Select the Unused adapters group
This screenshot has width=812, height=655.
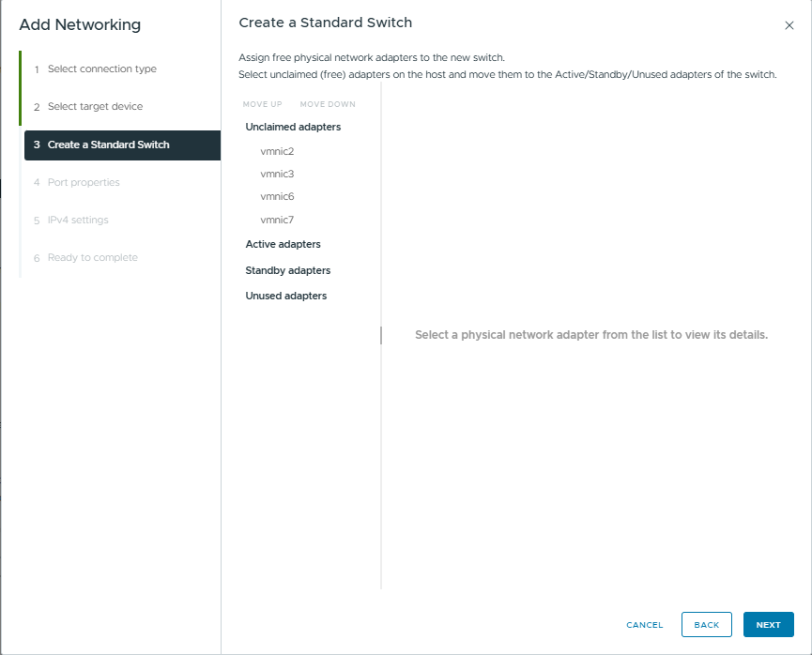click(285, 296)
